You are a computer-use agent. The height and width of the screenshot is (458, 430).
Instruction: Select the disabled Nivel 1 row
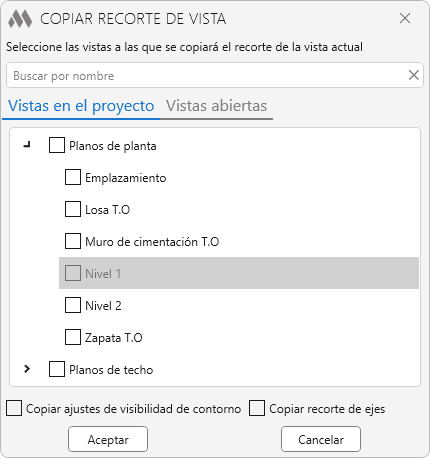pyautogui.click(x=239, y=273)
